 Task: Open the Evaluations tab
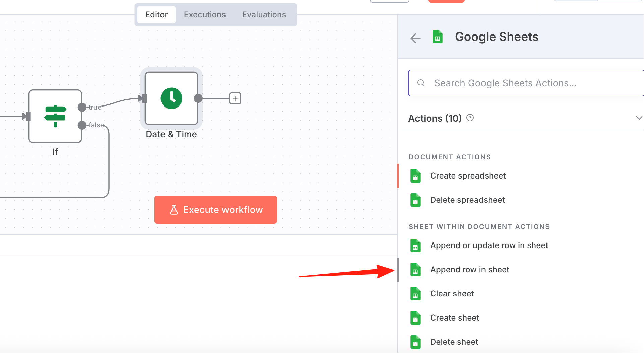click(264, 15)
